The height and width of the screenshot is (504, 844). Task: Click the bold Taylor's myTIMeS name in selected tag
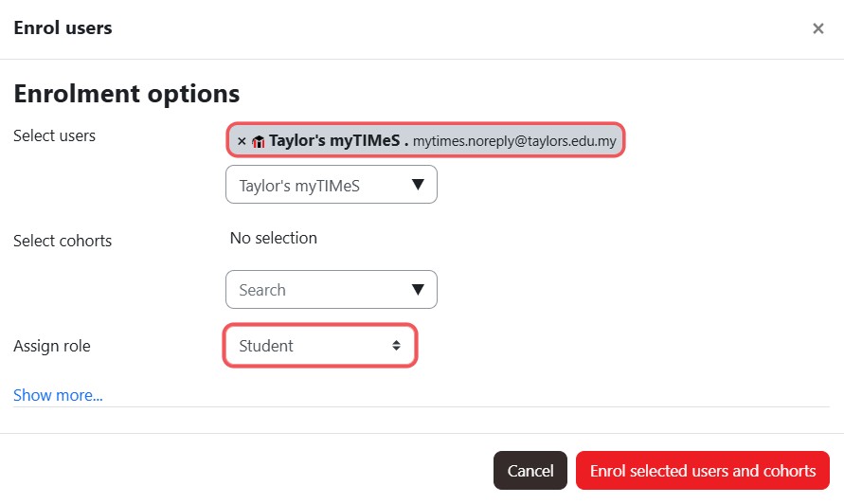(334, 140)
